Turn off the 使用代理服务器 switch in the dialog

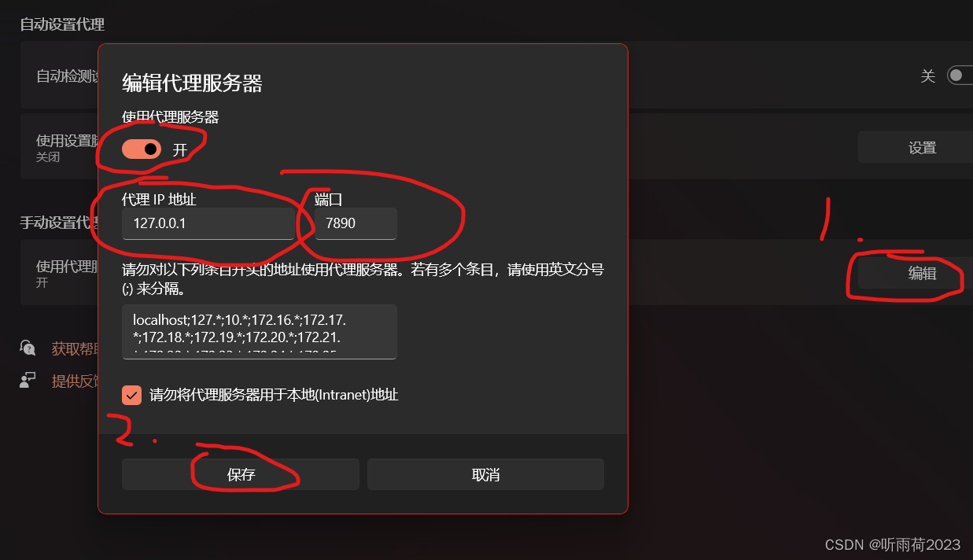(x=142, y=149)
